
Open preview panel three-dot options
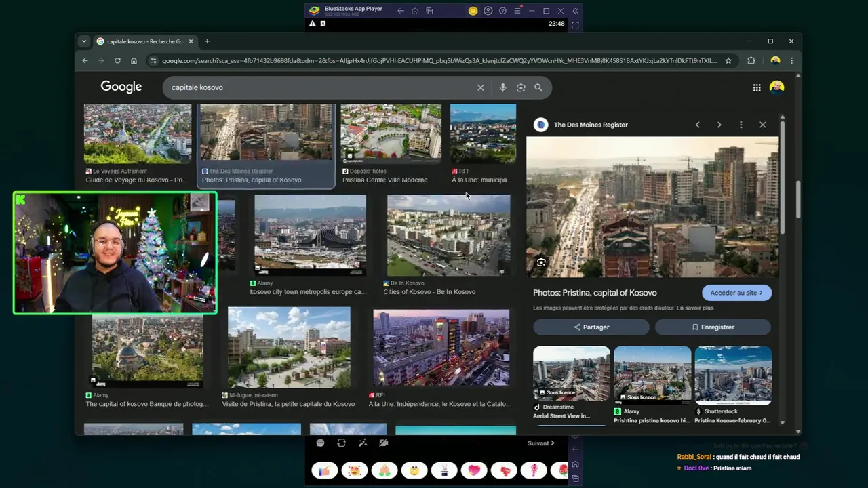coord(741,125)
